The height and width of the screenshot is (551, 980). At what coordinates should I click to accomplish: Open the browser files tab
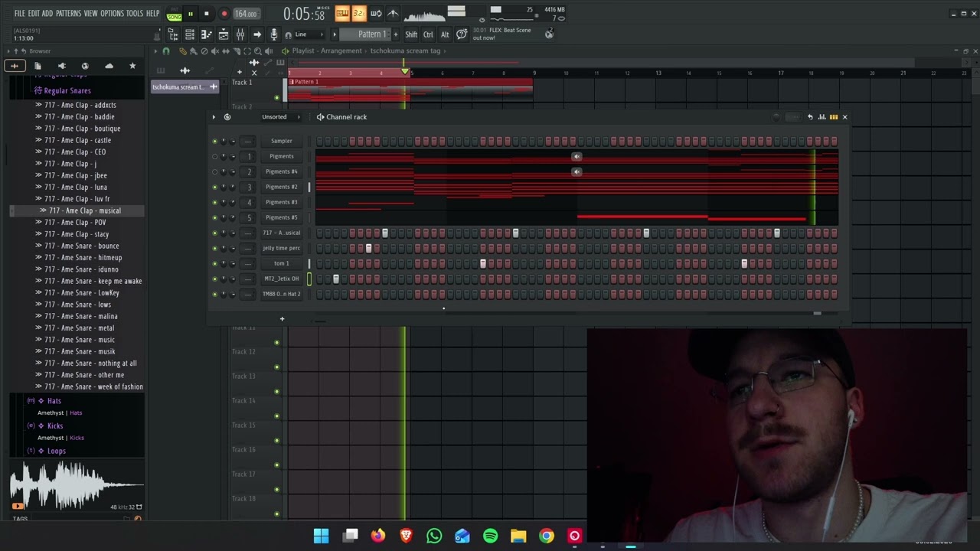(x=38, y=66)
